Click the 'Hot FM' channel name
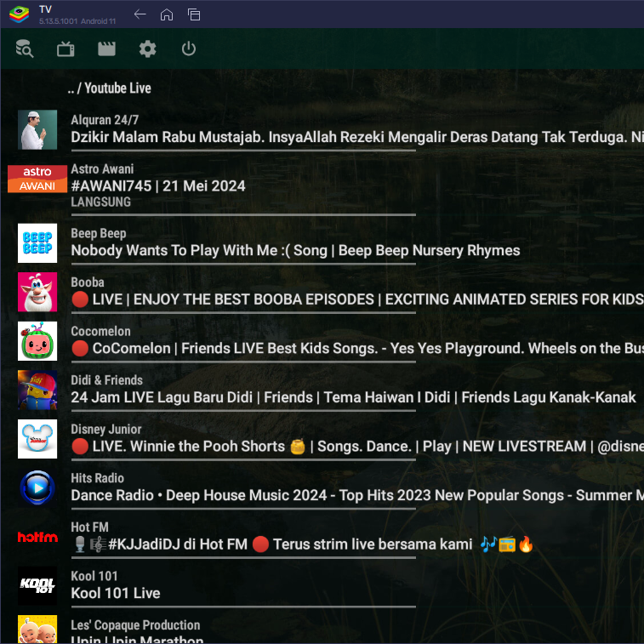Image resolution: width=644 pixels, height=644 pixels. 89,527
